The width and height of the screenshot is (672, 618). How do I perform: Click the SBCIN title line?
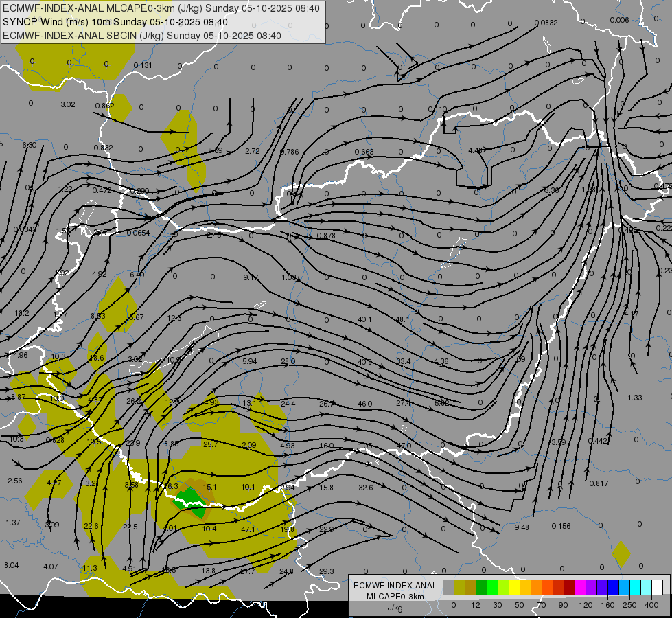[x=142, y=36]
